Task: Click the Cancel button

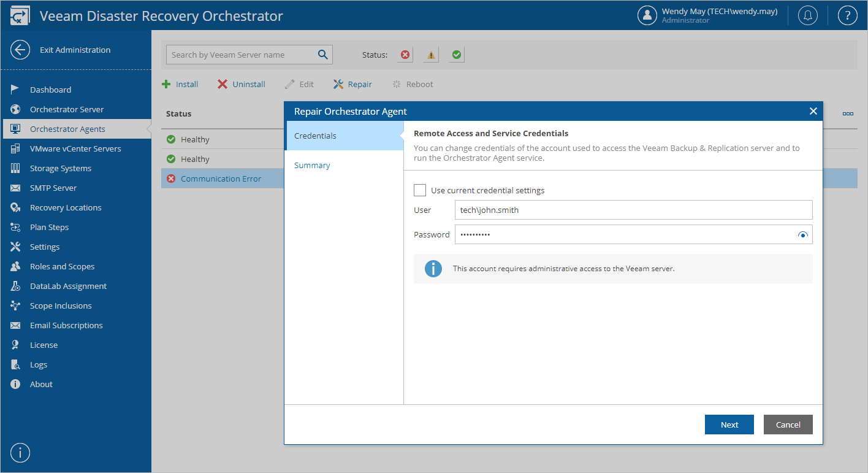Action: pos(788,425)
